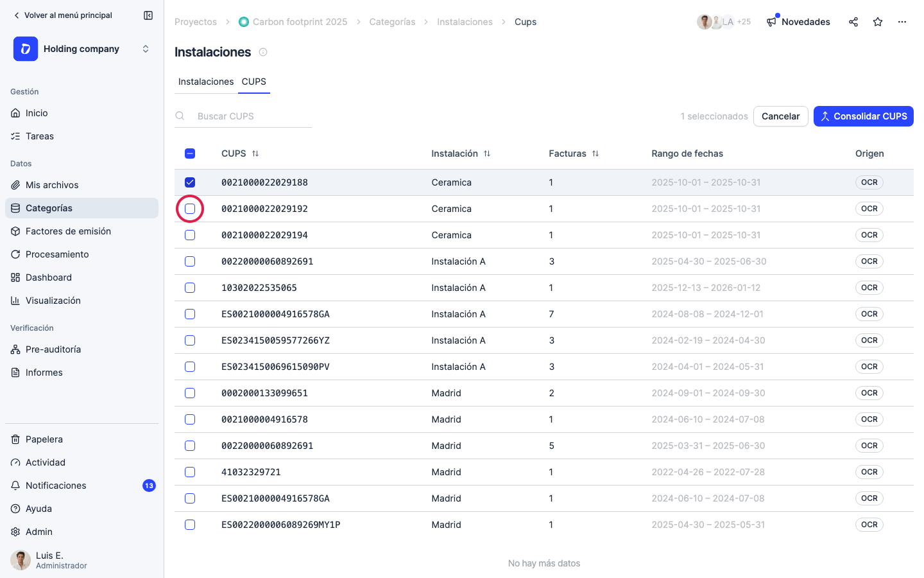This screenshot has width=924, height=578.
Task: Collapse the sidebar panel icon
Action: (148, 15)
